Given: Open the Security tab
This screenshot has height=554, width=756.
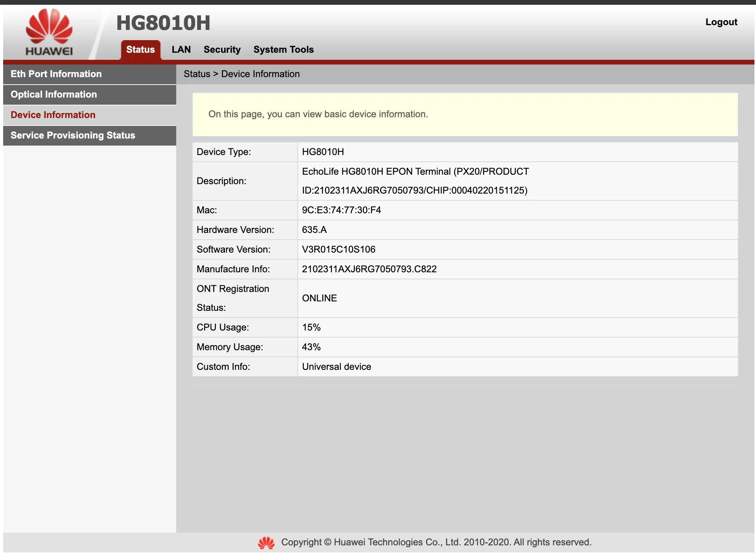Looking at the screenshot, I should coord(222,50).
